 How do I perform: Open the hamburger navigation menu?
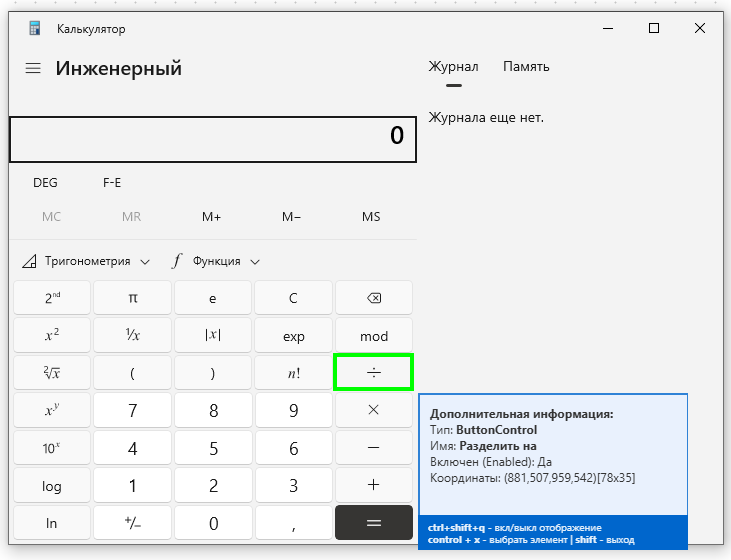pos(33,68)
